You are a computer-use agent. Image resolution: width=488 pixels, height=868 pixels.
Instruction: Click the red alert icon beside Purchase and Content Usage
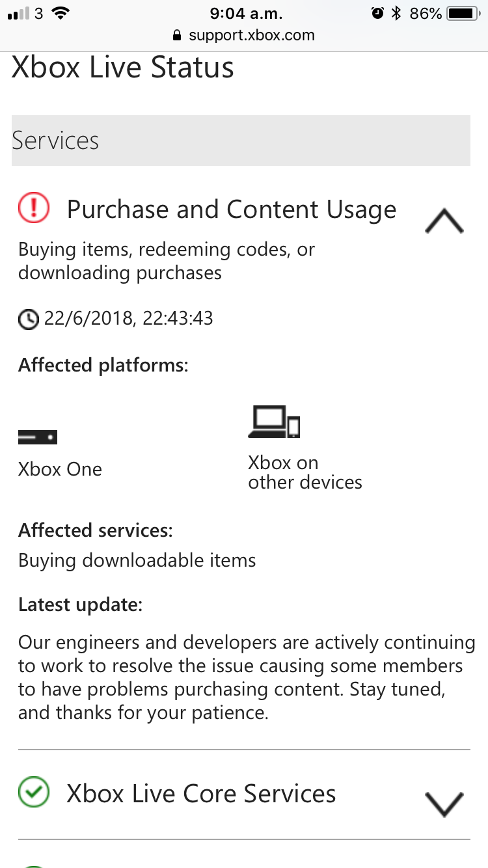(x=33, y=208)
